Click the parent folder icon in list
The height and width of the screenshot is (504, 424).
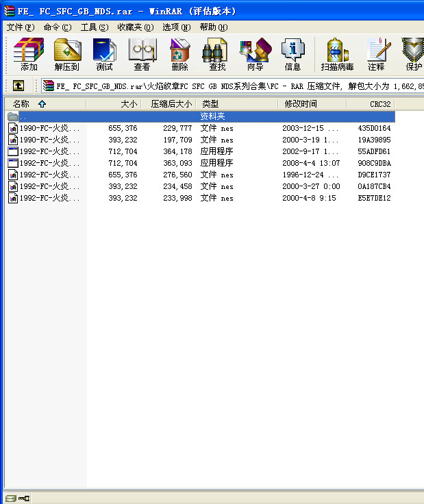click(x=12, y=116)
